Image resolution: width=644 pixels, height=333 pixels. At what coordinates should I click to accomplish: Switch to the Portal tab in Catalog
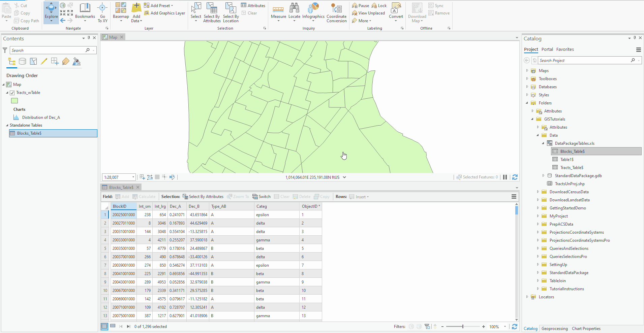[547, 49]
